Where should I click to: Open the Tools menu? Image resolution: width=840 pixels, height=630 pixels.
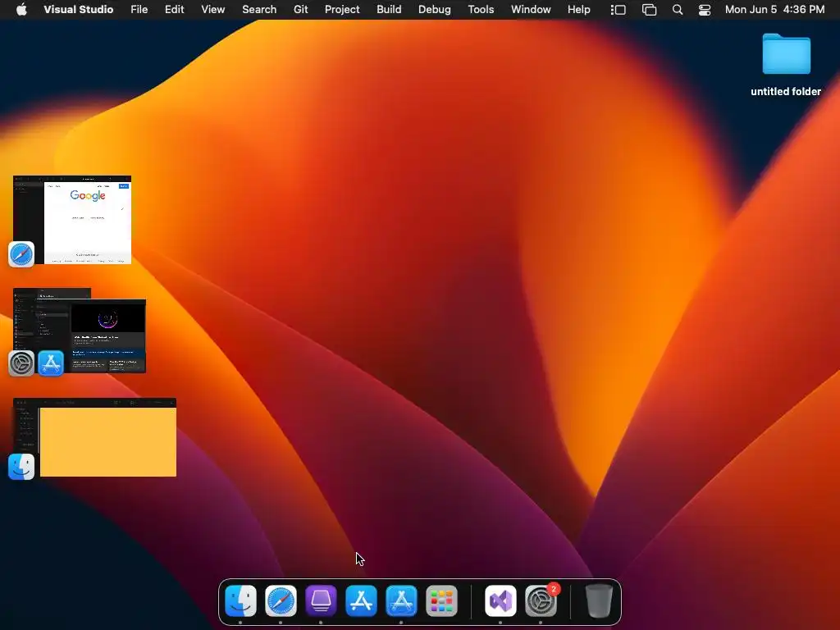pyautogui.click(x=481, y=10)
